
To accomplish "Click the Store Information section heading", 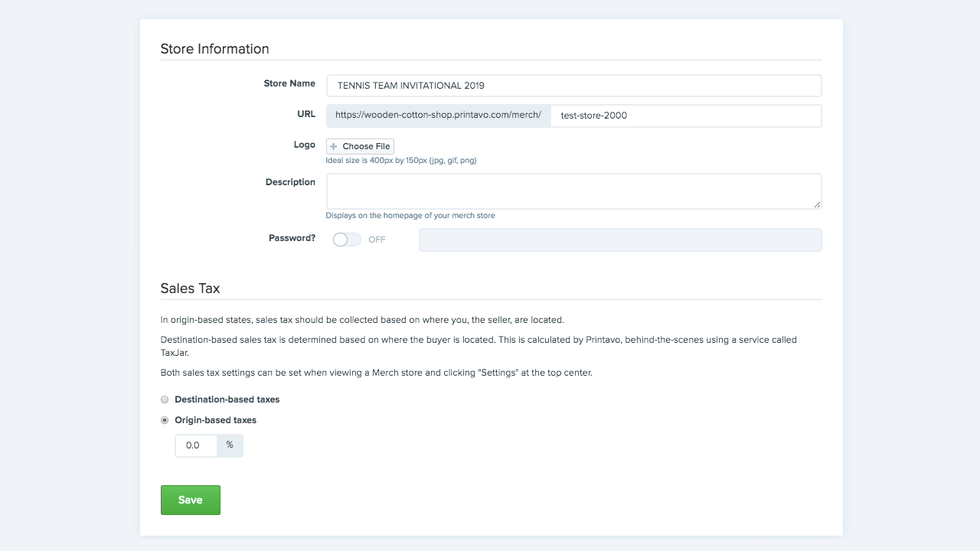I will 214,49.
